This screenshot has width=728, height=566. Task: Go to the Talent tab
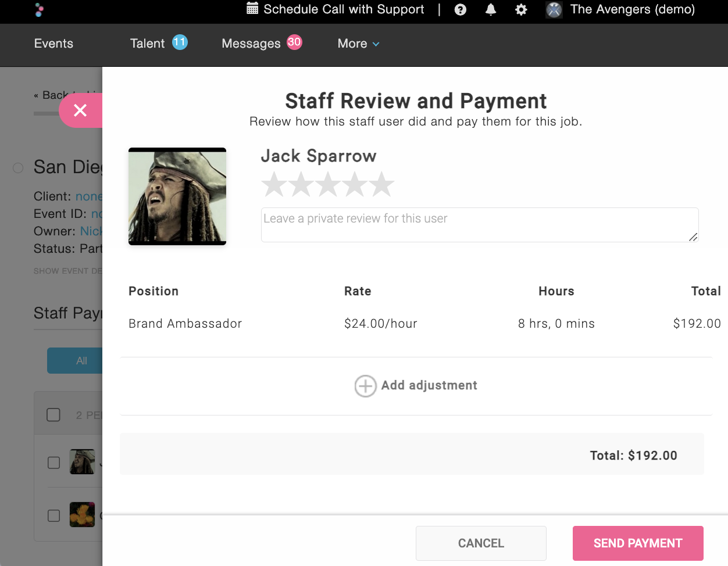tap(148, 44)
